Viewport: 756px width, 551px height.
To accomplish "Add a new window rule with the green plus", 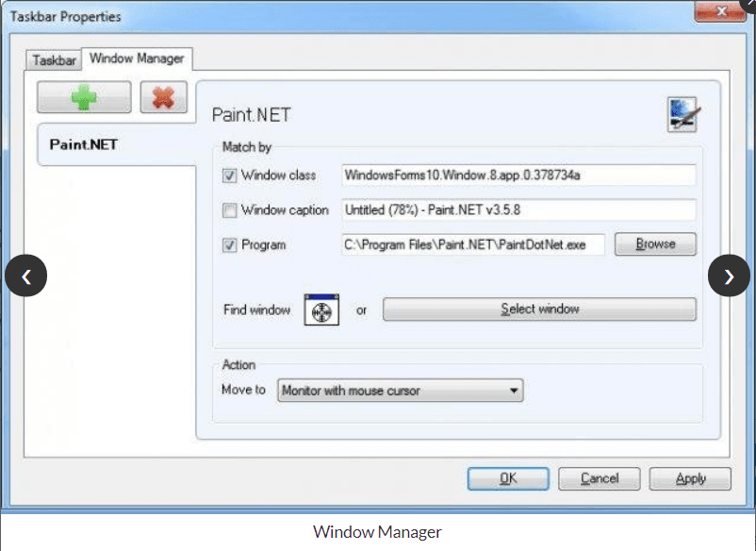I will [x=83, y=96].
